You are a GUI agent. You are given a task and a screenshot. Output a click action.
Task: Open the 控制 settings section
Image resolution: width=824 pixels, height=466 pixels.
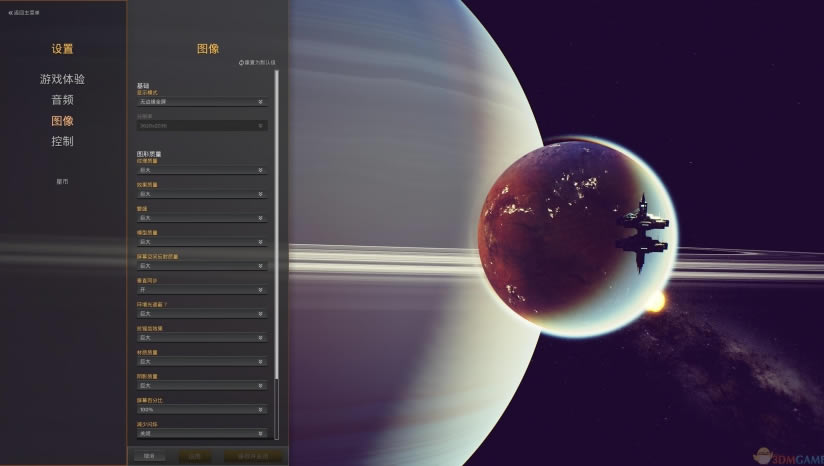click(x=62, y=141)
